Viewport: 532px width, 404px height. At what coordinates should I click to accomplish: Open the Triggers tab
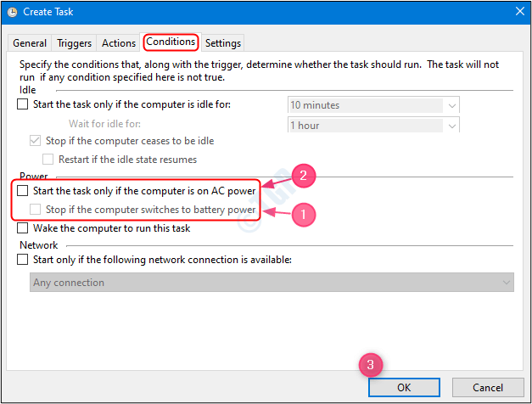point(75,43)
